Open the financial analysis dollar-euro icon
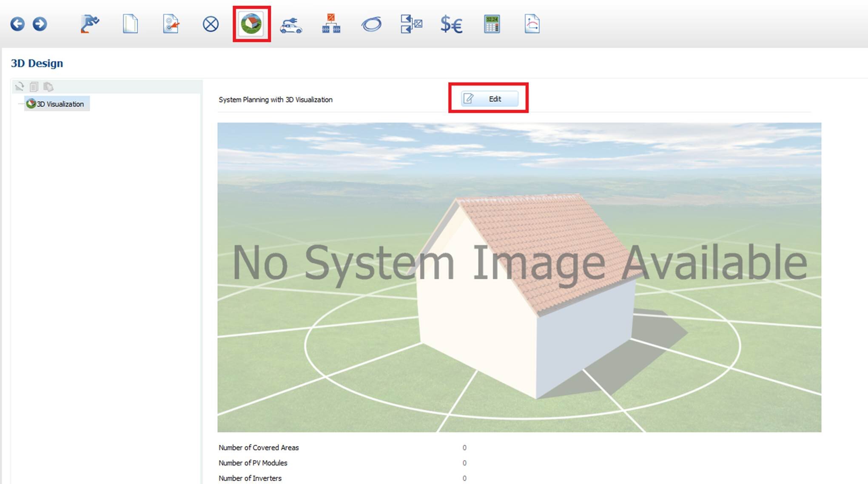Viewport: 868px width, 484px height. coord(451,24)
